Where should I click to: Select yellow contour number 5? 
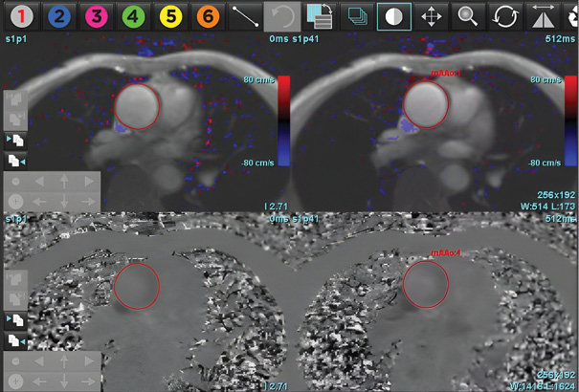point(170,16)
